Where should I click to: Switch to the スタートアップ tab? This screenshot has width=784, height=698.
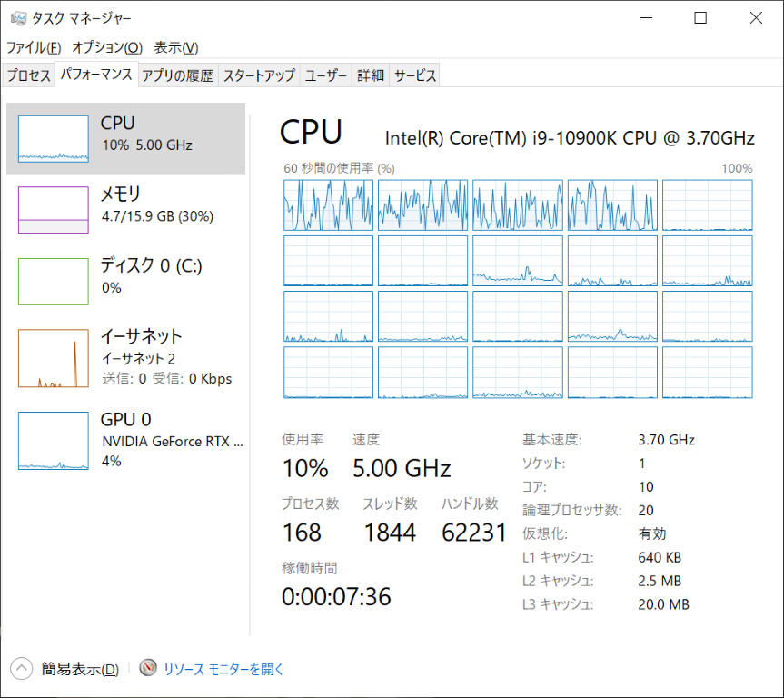point(259,75)
